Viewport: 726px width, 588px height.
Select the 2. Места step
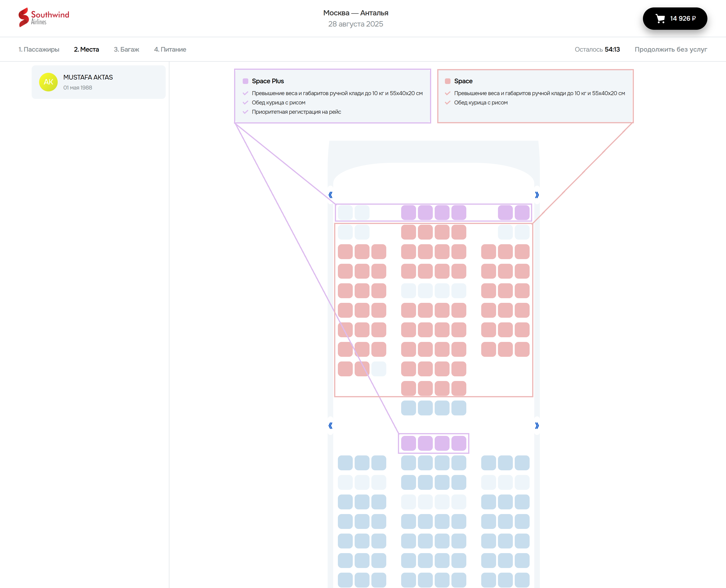86,50
